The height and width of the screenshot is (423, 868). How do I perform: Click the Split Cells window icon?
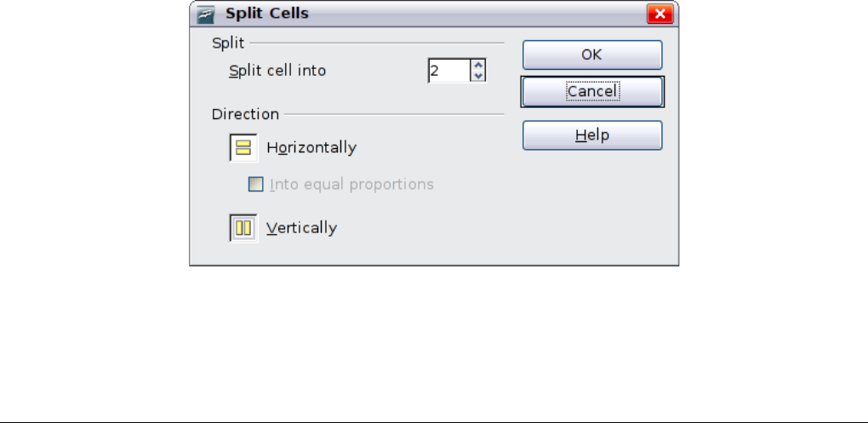point(204,14)
